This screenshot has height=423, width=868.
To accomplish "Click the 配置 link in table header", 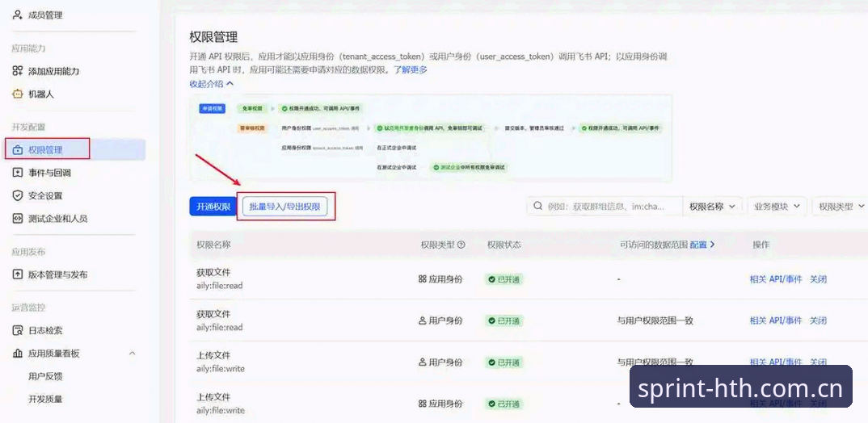I will pyautogui.click(x=702, y=245).
